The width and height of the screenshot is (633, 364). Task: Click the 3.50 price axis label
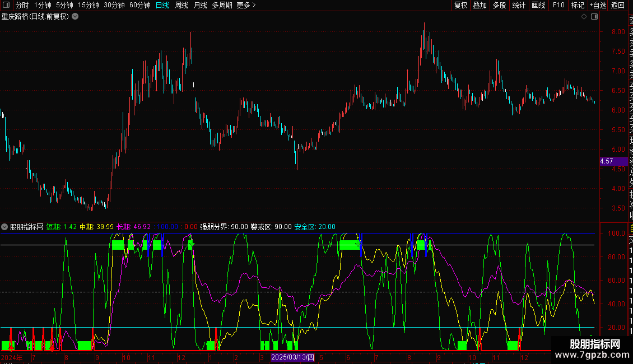[x=618, y=208]
